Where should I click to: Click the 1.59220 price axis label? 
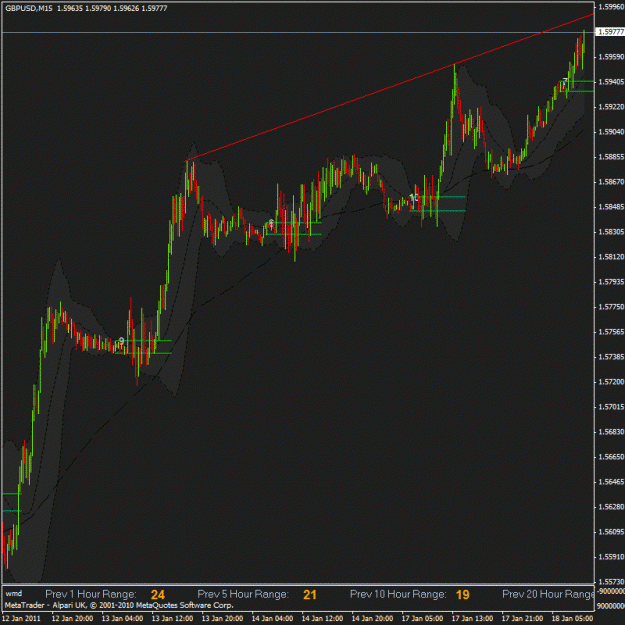[x=611, y=107]
